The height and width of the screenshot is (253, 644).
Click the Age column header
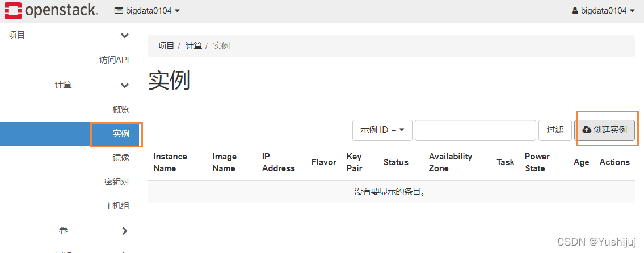(581, 162)
